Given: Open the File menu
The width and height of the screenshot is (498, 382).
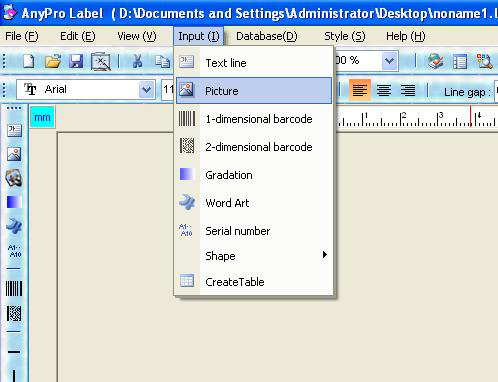Looking at the screenshot, I should (22, 36).
